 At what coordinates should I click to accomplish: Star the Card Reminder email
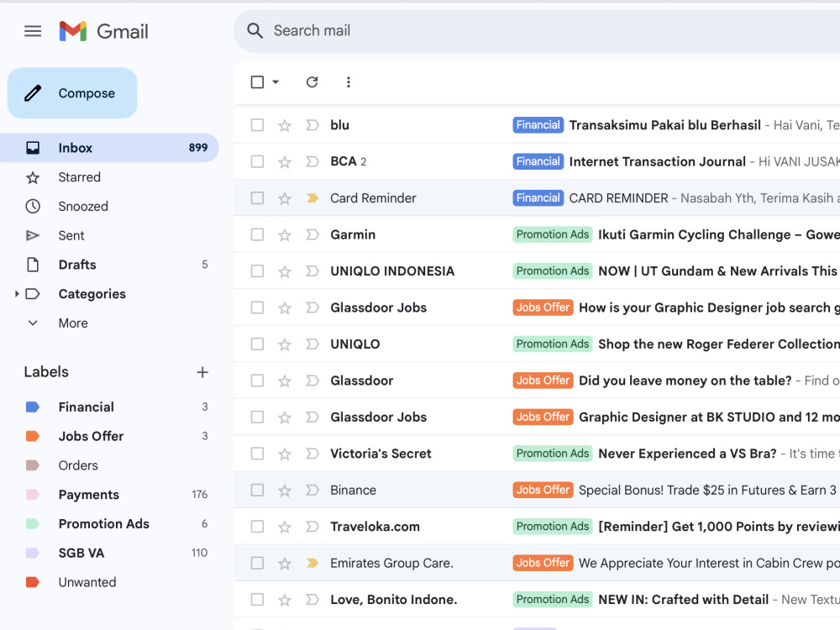[x=285, y=198]
